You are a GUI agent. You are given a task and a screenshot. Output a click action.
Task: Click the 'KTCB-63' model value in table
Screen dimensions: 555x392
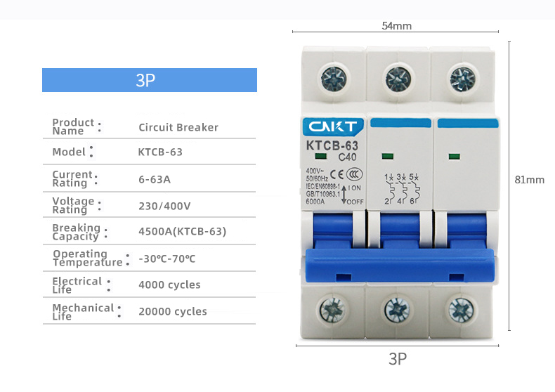click(160, 152)
